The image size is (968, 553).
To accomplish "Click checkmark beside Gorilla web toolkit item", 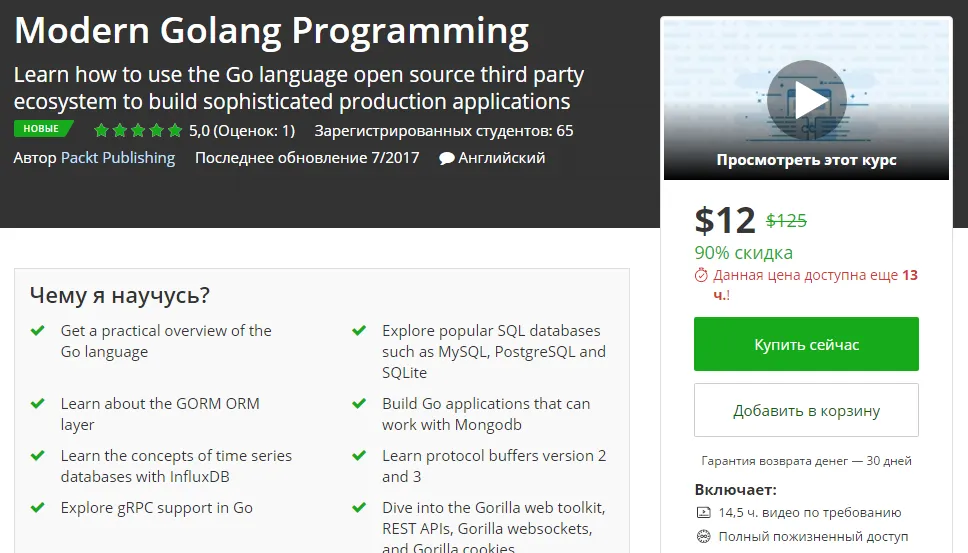I will [359, 508].
